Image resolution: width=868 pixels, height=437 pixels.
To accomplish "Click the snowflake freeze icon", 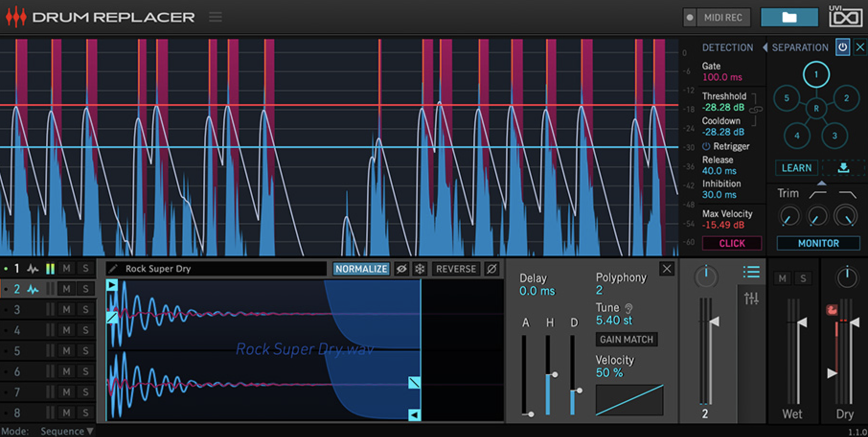I will tap(420, 269).
